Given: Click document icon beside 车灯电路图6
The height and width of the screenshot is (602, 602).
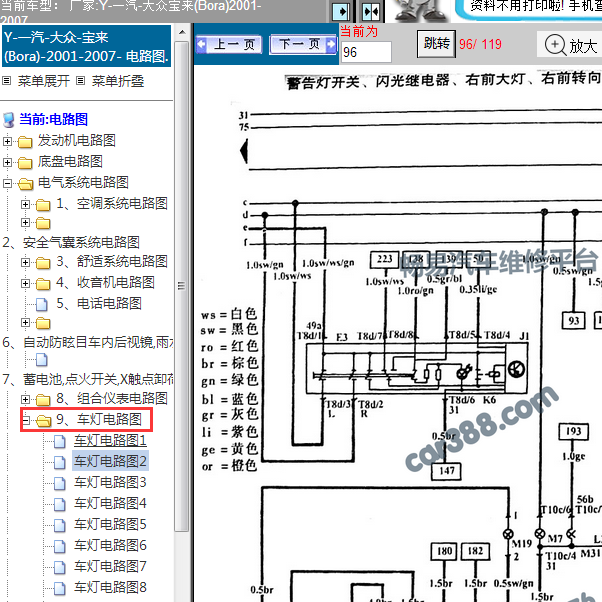Looking at the screenshot, I should pos(60,546).
